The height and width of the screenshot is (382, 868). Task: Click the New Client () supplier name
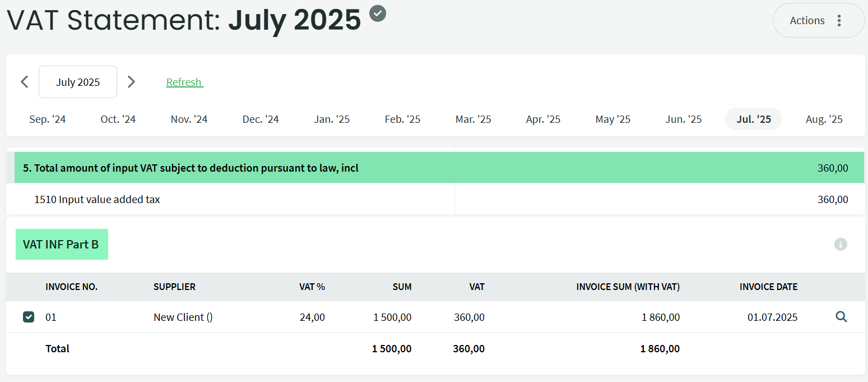183,317
